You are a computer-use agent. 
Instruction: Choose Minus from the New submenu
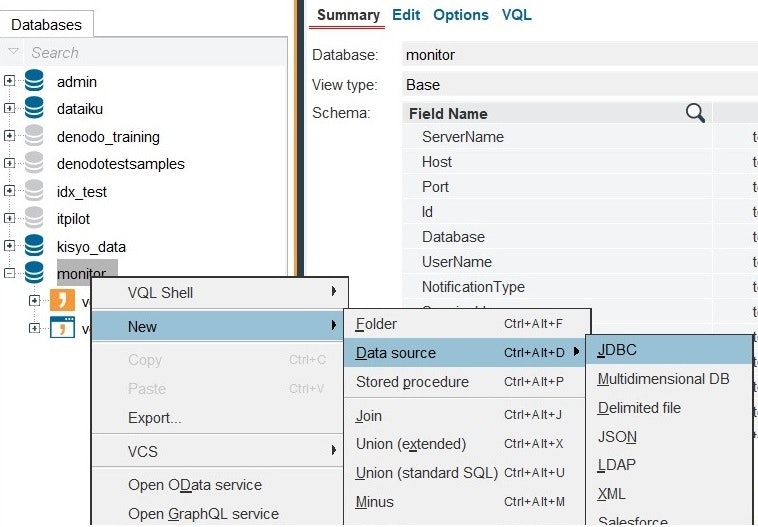[465, 502]
